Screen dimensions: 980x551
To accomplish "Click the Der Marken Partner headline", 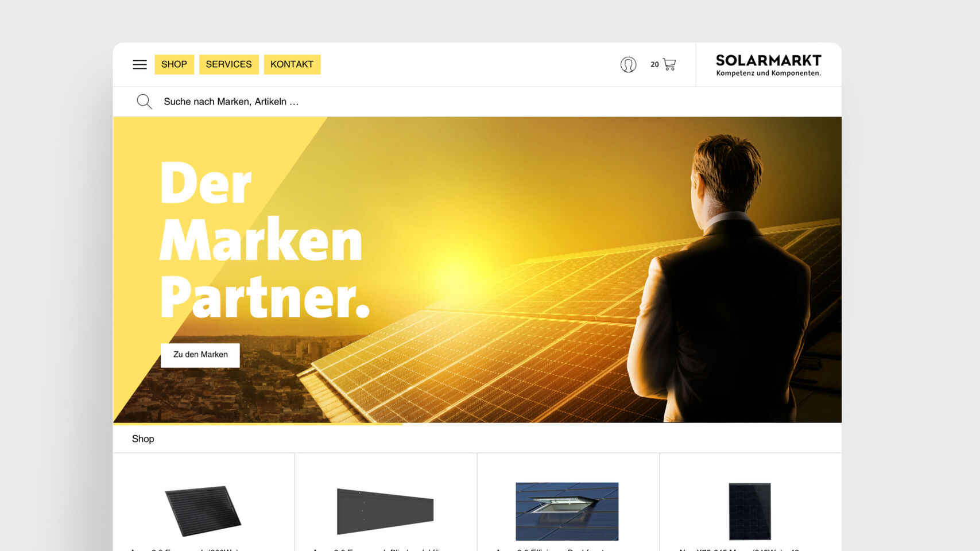I will 264,239.
